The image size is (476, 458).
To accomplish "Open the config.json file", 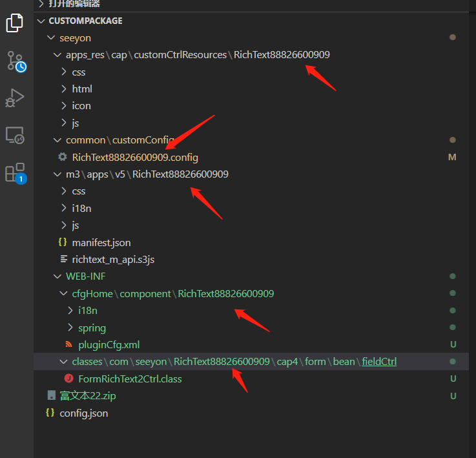I will pyautogui.click(x=83, y=413).
